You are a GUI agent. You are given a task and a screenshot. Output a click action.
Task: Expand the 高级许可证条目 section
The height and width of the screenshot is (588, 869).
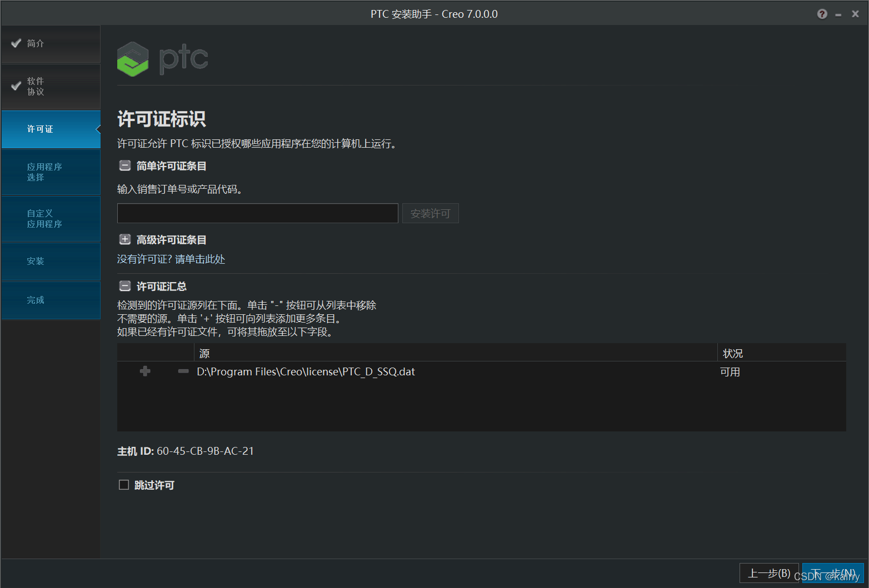pyautogui.click(x=125, y=239)
